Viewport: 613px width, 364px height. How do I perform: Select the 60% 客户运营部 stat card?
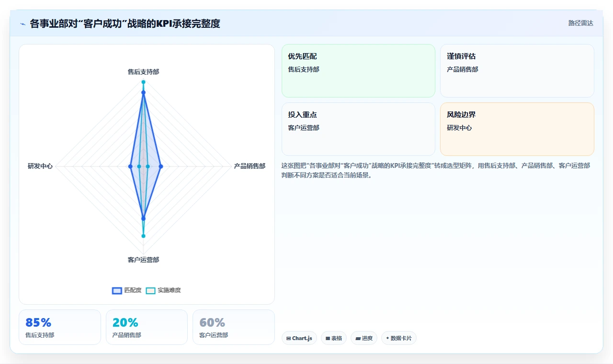pos(234,327)
